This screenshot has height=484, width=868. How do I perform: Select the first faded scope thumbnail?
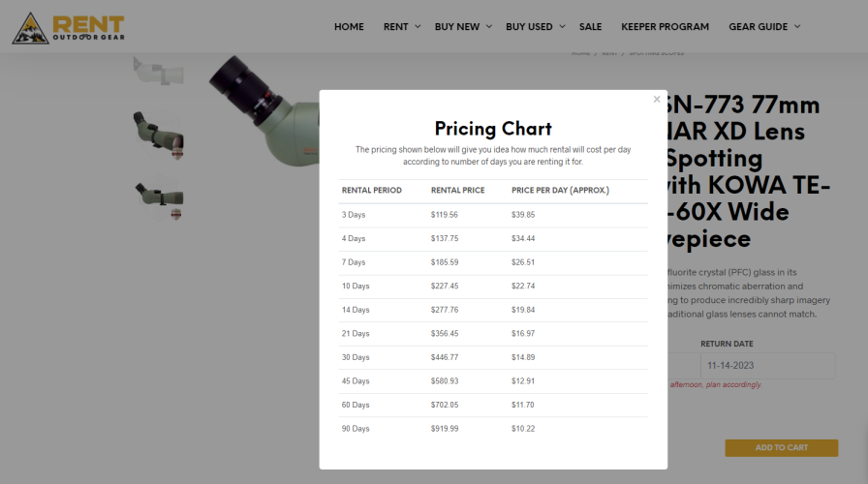click(158, 71)
